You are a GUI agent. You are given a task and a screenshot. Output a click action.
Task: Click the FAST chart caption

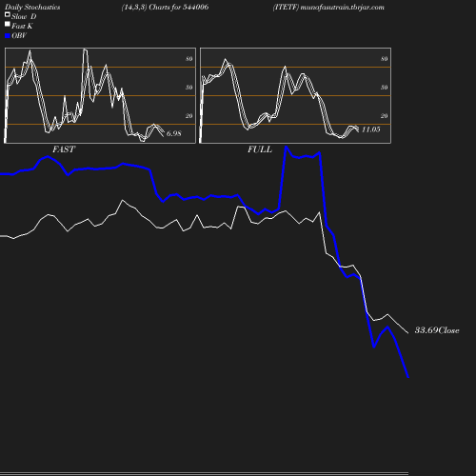[x=64, y=149]
